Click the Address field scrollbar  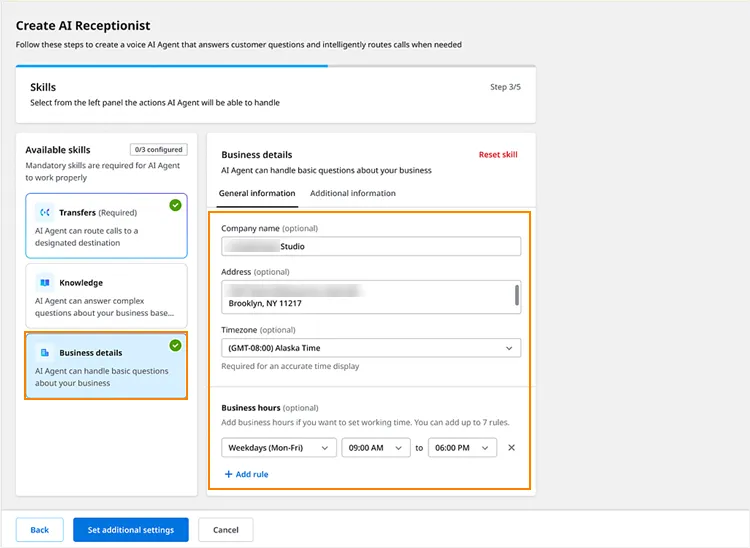click(517, 295)
